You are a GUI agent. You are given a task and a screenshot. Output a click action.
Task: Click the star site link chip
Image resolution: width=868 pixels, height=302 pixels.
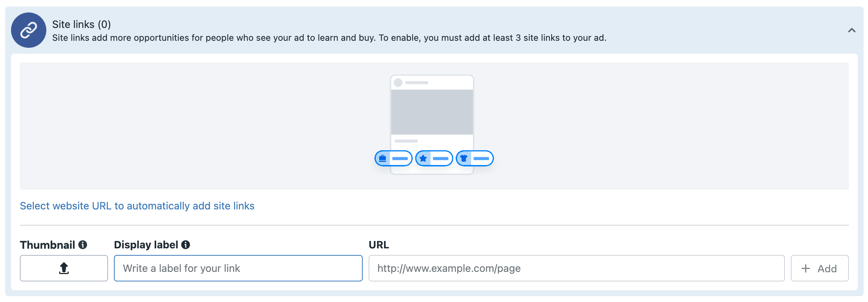[434, 158]
